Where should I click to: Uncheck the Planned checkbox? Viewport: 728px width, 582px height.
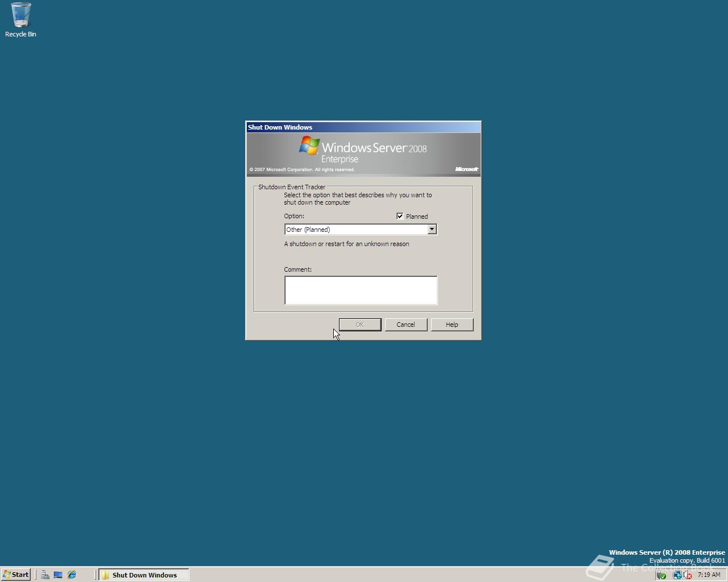pos(400,216)
